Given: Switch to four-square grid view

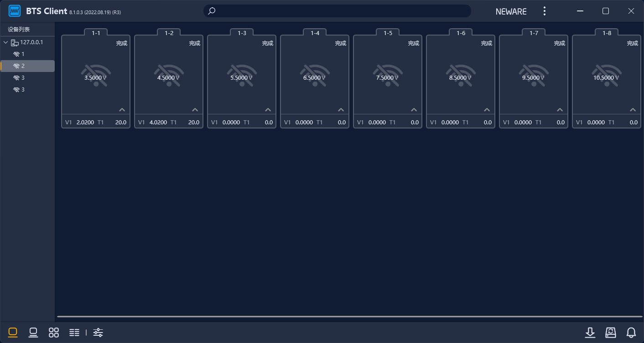Looking at the screenshot, I should point(54,333).
